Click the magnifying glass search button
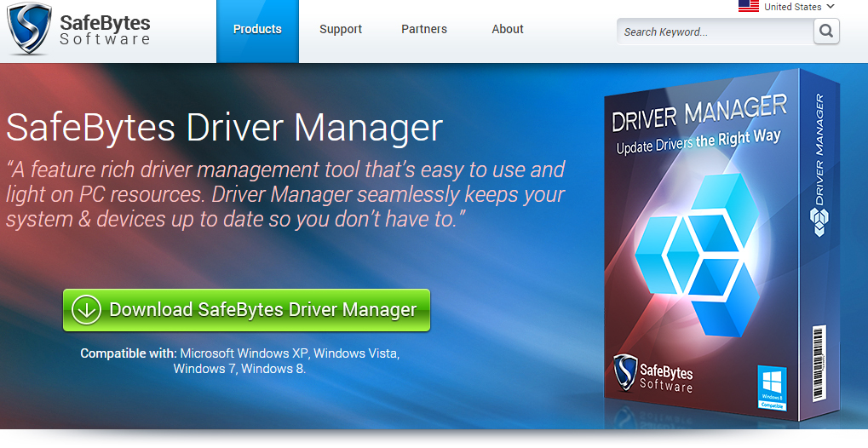 pyautogui.click(x=826, y=31)
